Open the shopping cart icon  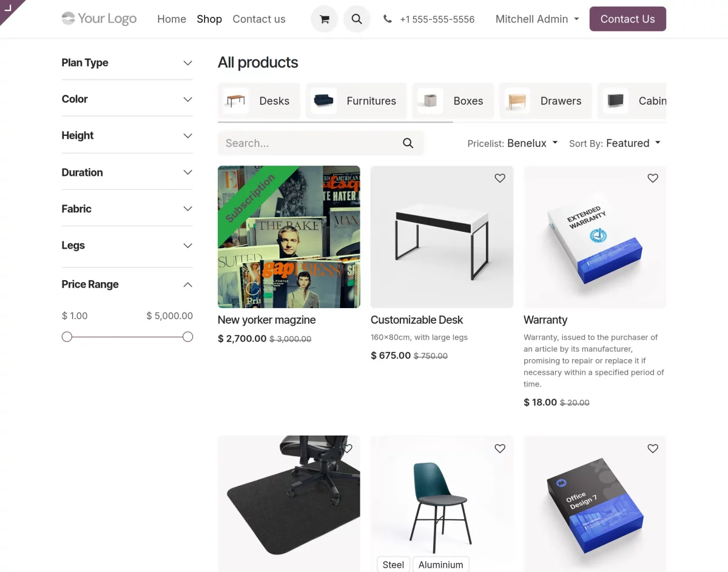point(325,19)
